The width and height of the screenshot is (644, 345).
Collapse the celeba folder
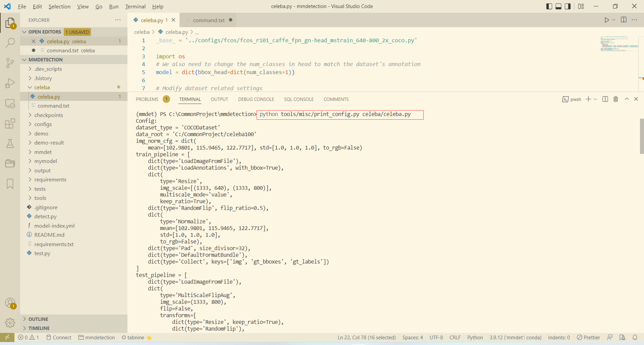pyautogui.click(x=42, y=87)
